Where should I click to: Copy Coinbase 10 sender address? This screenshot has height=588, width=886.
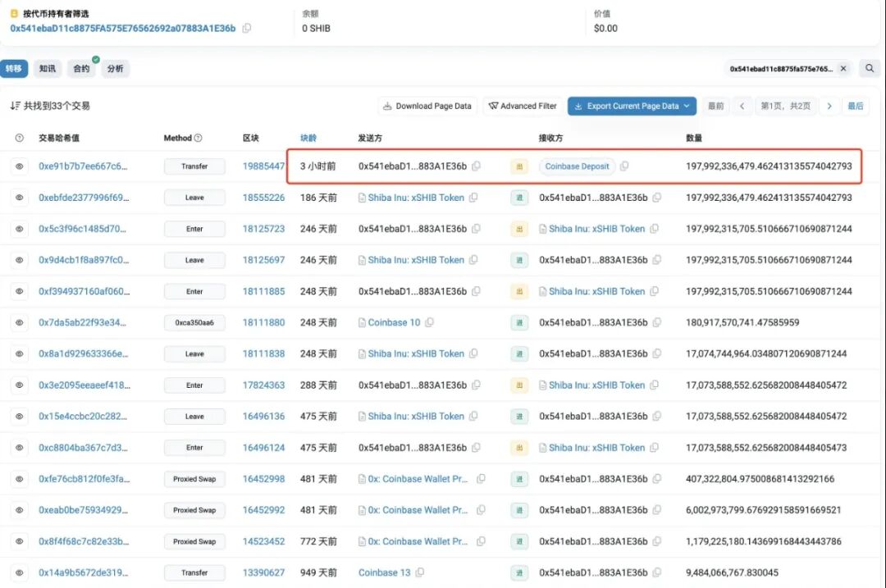click(429, 322)
